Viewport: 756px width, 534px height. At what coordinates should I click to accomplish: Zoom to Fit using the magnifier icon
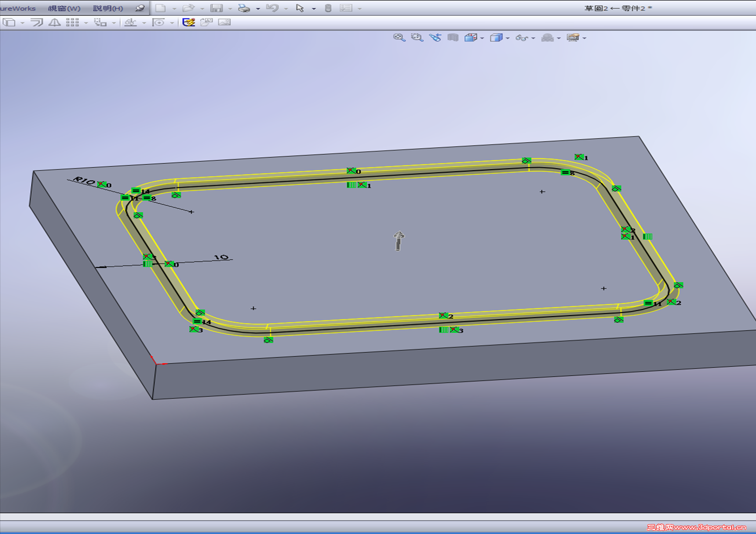(399, 38)
